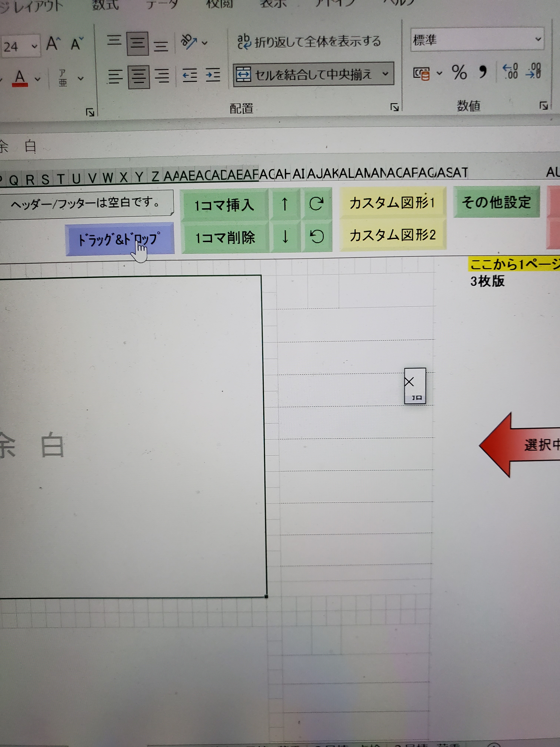Expand the merge and center dropdown arrow
The height and width of the screenshot is (747, 560).
click(385, 74)
